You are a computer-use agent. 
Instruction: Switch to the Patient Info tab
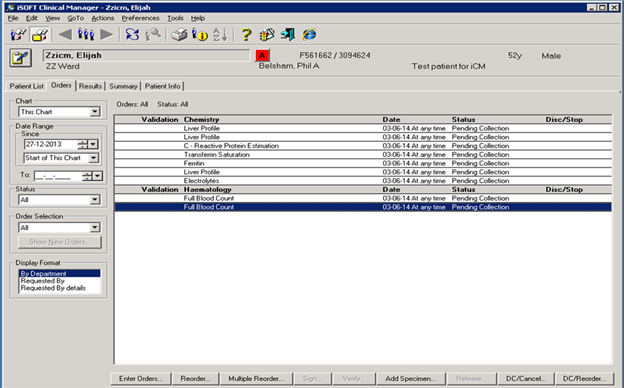(x=162, y=86)
